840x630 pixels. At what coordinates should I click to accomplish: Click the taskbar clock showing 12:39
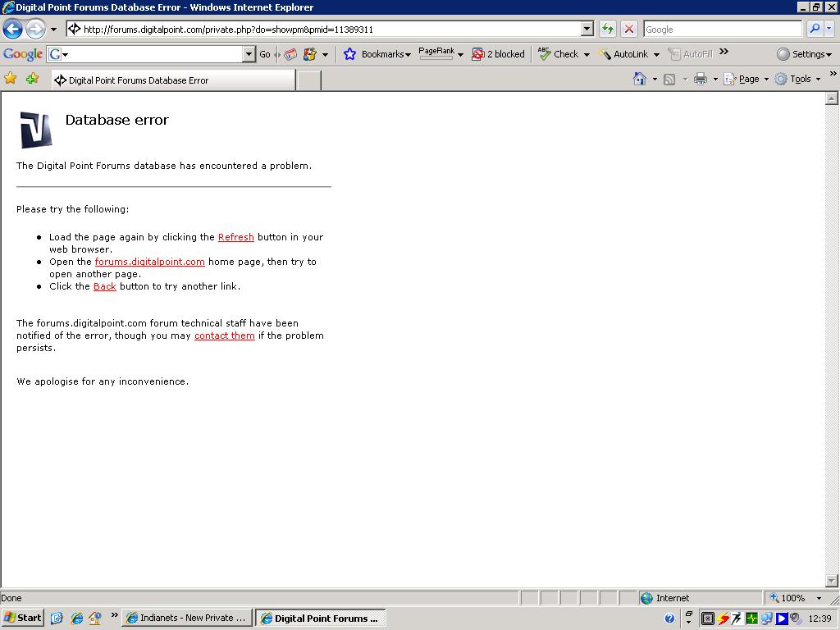(x=819, y=619)
